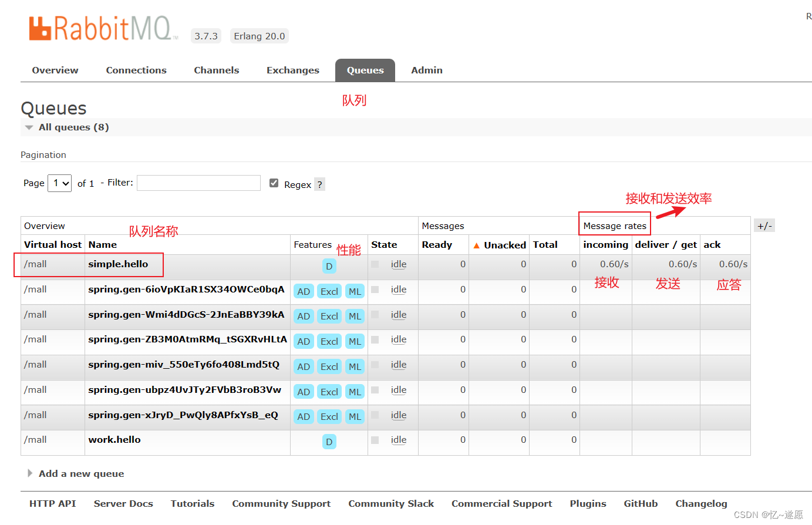This screenshot has height=525, width=812.
Task: Expand the Add a new queue section
Action: (x=75, y=473)
